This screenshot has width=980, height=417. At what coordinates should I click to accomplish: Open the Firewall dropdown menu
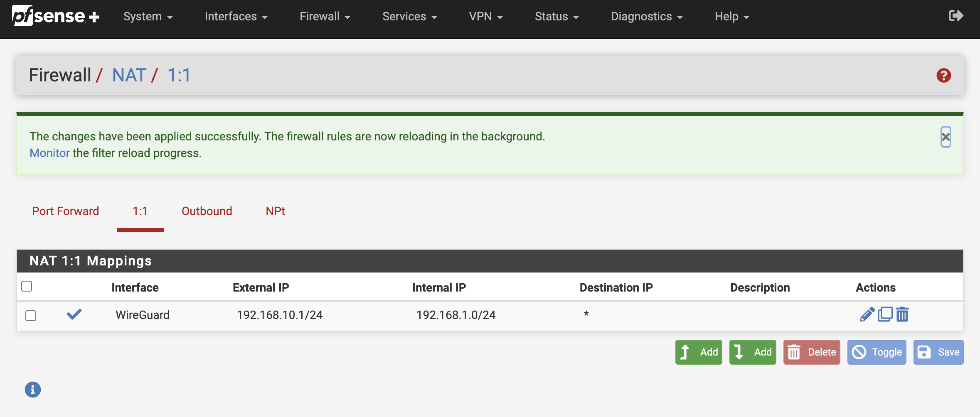click(x=325, y=17)
